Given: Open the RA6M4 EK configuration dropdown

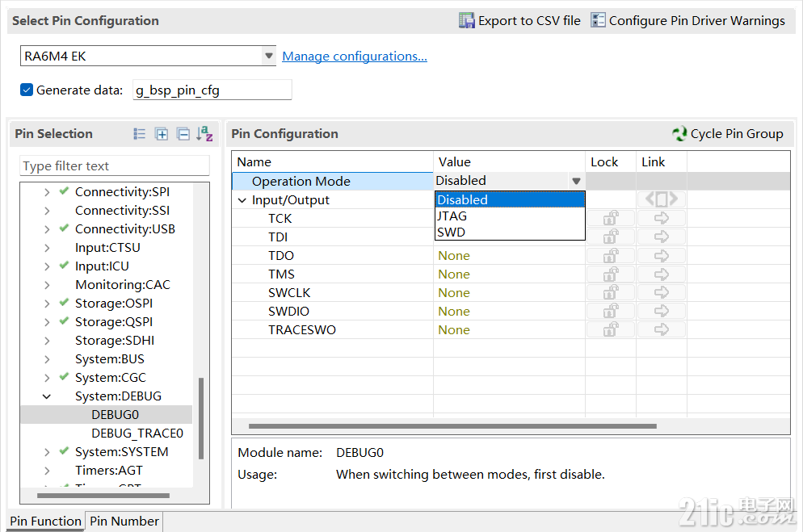Looking at the screenshot, I should (268, 56).
